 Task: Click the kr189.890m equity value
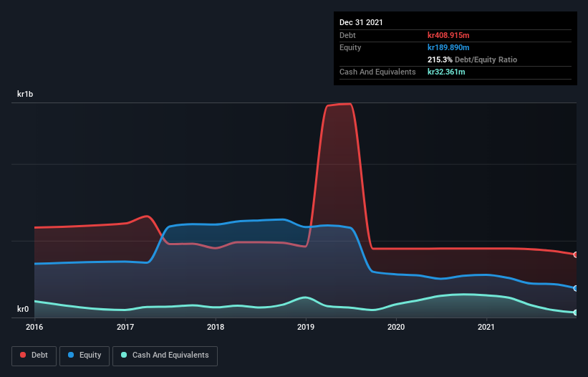tap(448, 47)
